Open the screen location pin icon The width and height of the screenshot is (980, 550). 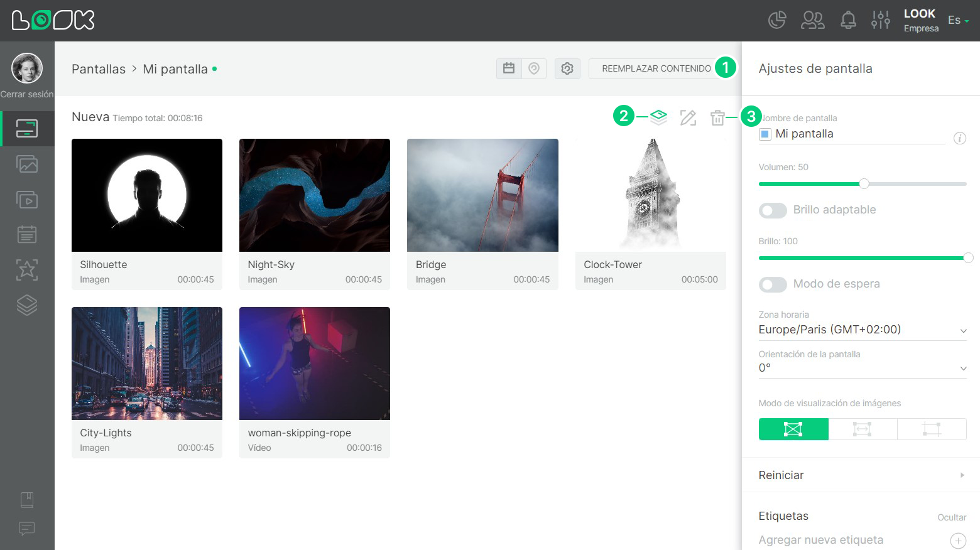534,68
